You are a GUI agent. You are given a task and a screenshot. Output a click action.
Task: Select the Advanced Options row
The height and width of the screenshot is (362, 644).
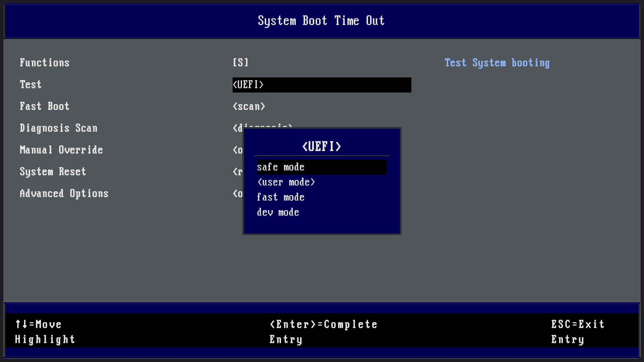tap(64, 193)
